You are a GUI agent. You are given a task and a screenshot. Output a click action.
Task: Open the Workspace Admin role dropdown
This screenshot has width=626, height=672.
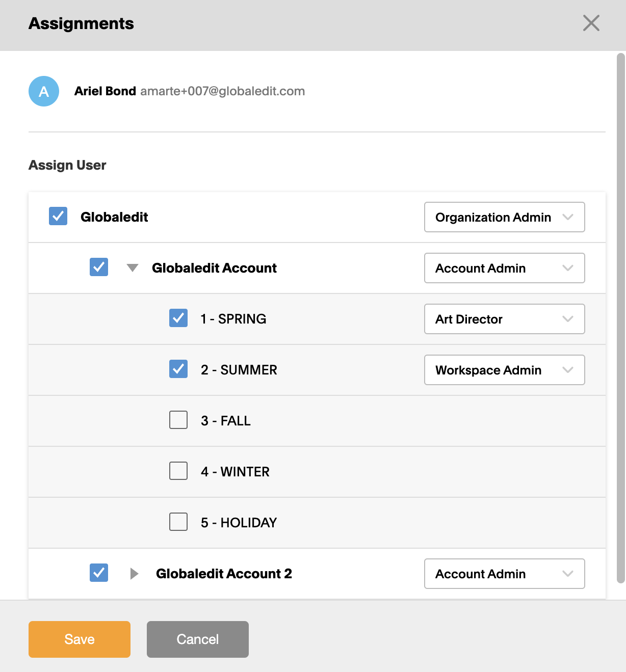click(505, 370)
